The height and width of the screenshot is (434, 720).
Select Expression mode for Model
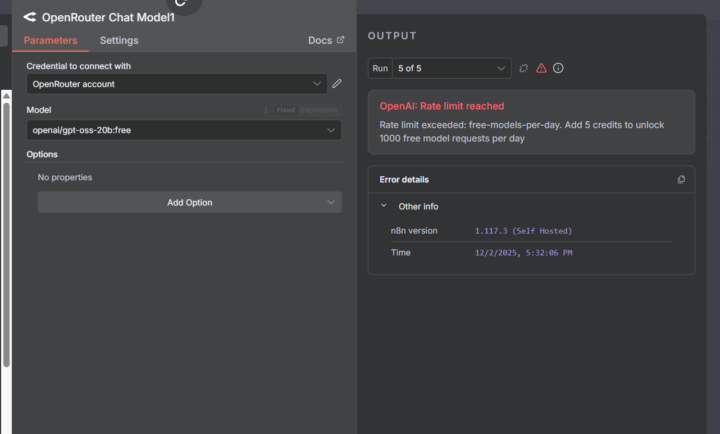click(x=319, y=110)
